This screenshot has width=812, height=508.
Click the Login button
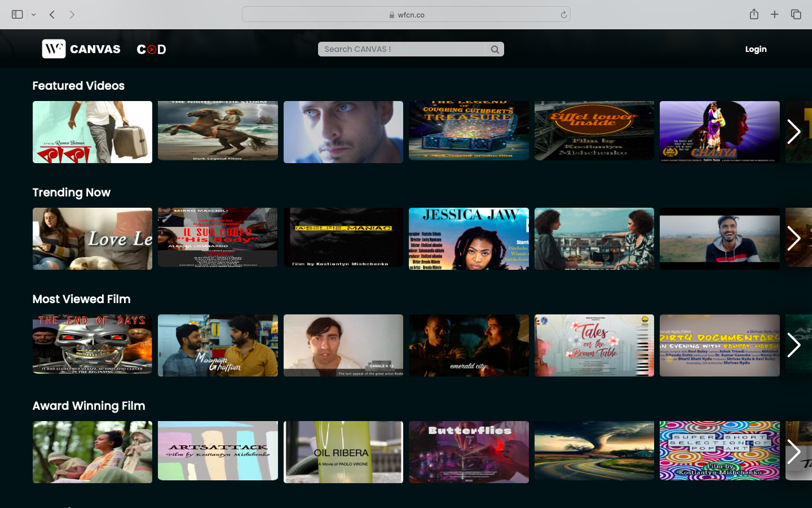pyautogui.click(x=756, y=49)
